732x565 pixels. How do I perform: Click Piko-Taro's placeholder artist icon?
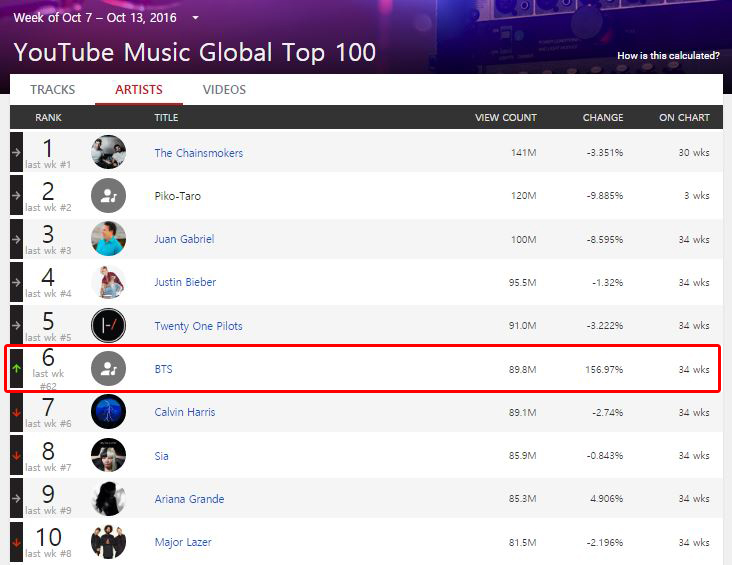108,195
